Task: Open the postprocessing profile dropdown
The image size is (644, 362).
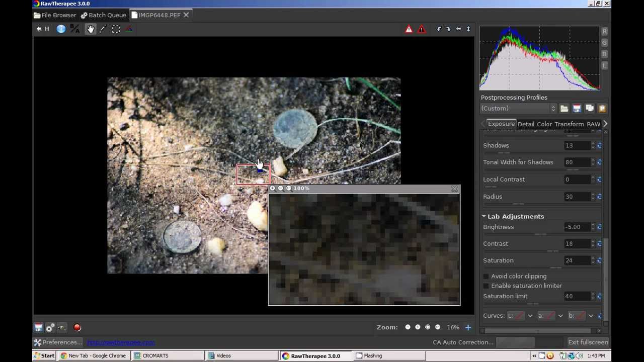Action: pyautogui.click(x=518, y=109)
